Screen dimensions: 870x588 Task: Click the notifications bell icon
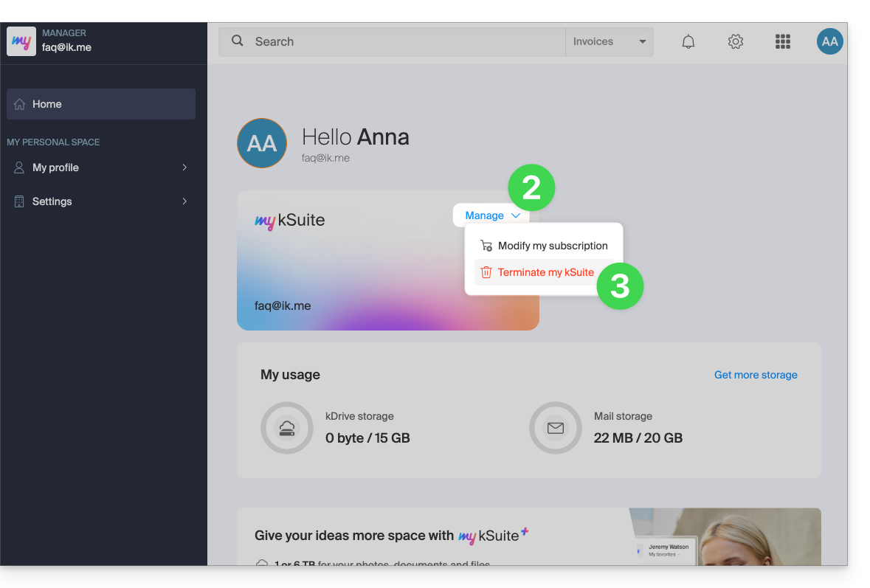688,42
